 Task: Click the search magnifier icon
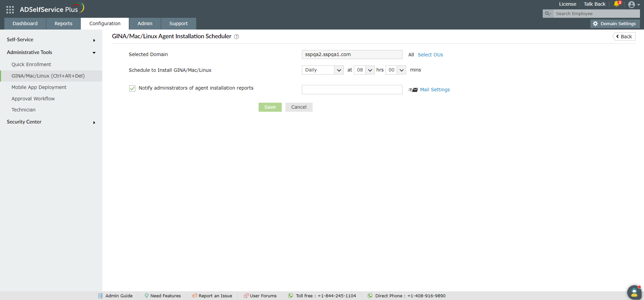[548, 14]
